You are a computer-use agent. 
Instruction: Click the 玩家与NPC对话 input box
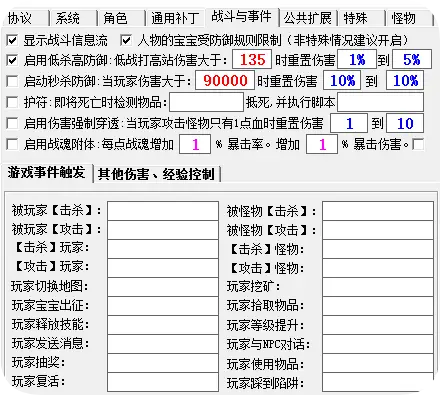[378, 344]
